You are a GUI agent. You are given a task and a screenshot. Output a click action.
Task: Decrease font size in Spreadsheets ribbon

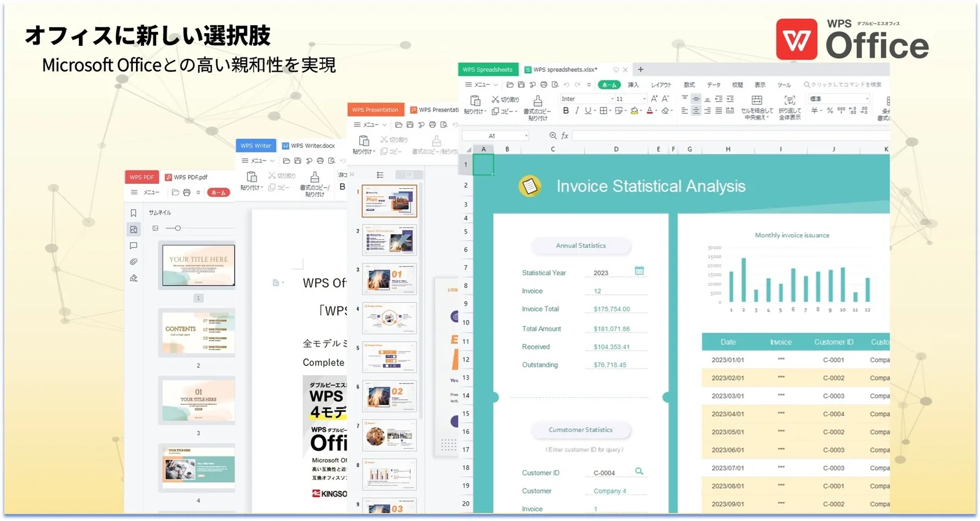[x=665, y=99]
